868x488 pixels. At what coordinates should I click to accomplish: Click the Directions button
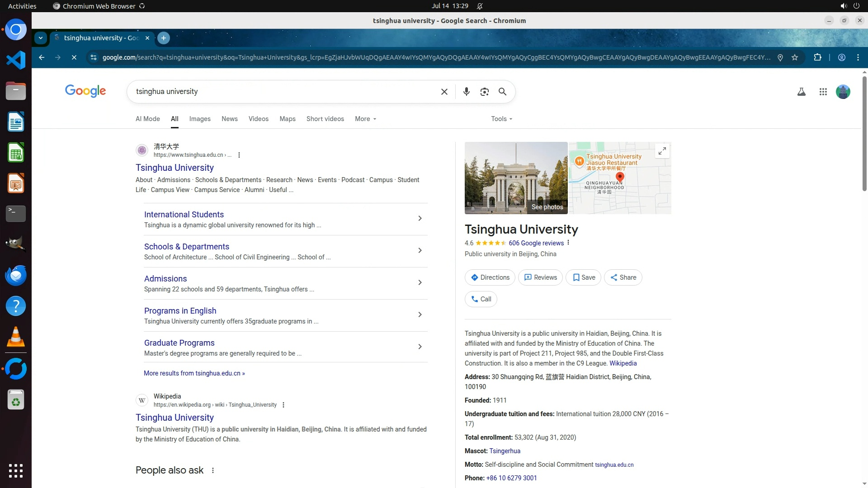tap(490, 277)
